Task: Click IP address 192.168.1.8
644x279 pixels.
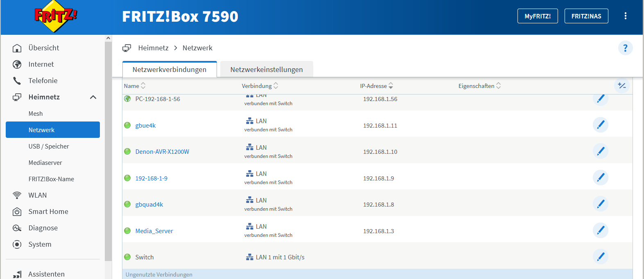Action: click(x=378, y=204)
